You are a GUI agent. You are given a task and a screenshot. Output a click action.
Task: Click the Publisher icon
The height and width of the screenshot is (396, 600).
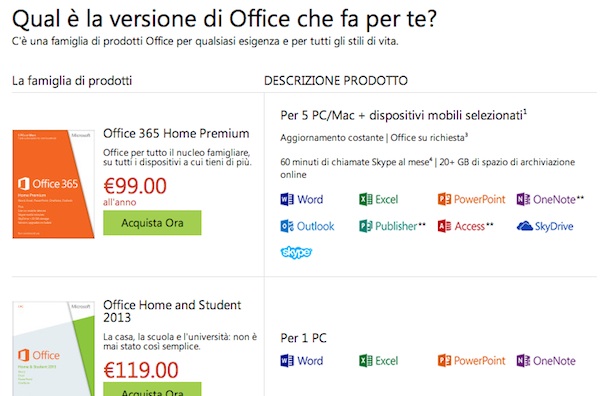(366, 226)
